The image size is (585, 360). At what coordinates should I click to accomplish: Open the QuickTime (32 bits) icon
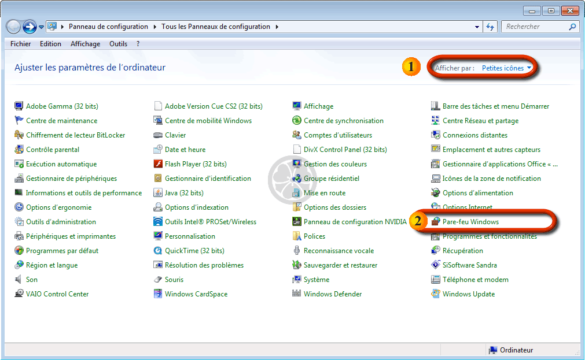coord(158,251)
